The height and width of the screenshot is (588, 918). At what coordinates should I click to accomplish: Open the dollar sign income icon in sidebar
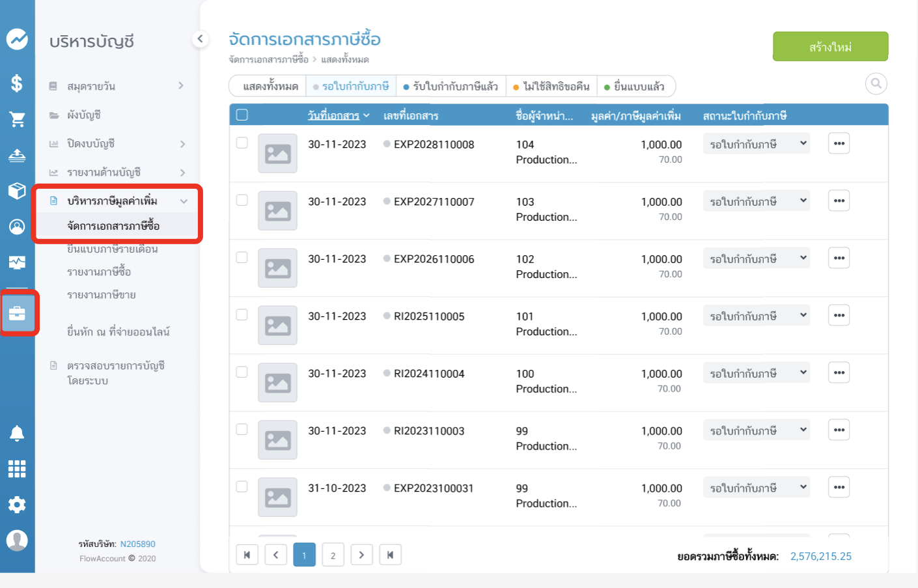17,83
